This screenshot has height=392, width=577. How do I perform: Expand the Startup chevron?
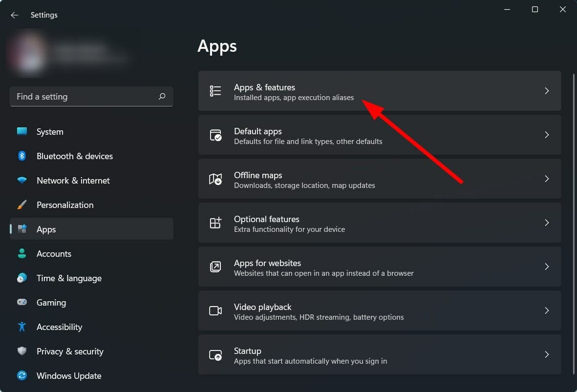547,354
